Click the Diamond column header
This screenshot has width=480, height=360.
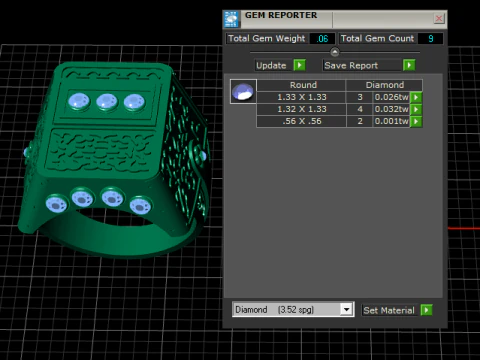(x=384, y=85)
